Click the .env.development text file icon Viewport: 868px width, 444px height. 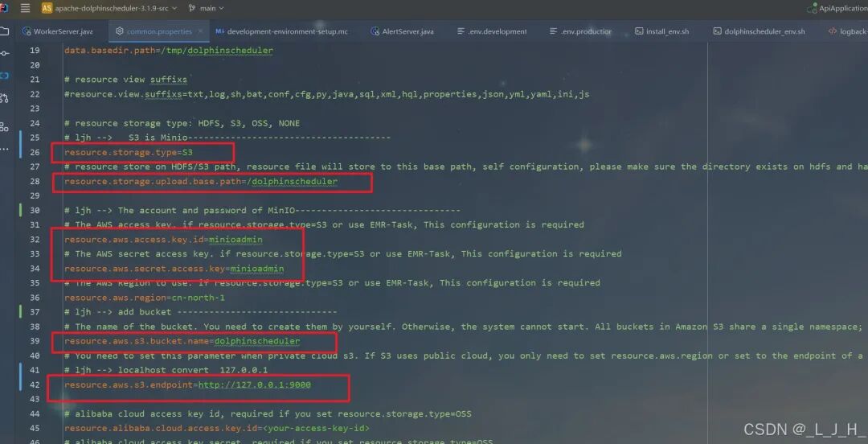[x=461, y=31]
